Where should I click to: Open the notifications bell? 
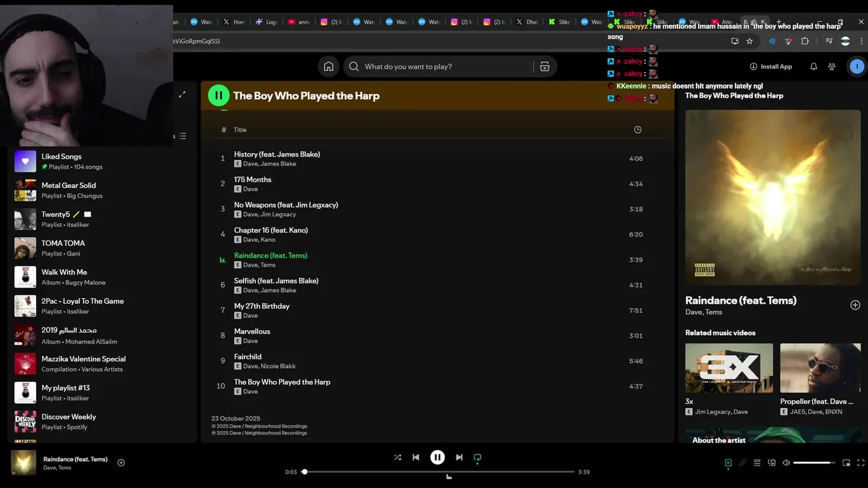pyautogui.click(x=813, y=66)
